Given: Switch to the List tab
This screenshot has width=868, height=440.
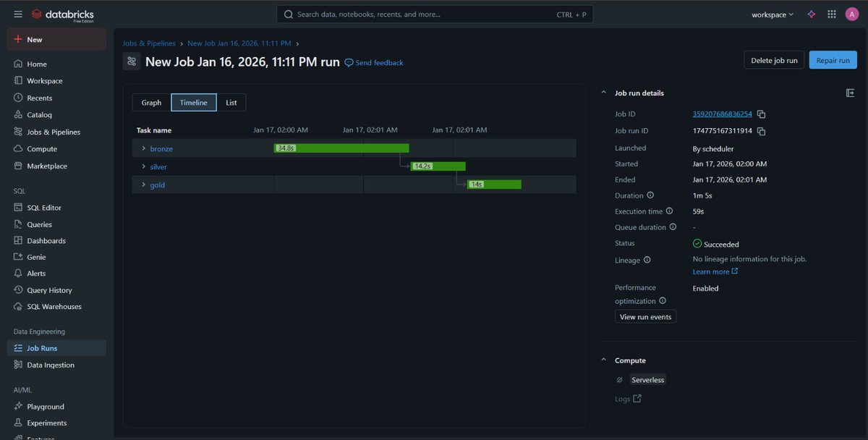Looking at the screenshot, I should [x=231, y=103].
